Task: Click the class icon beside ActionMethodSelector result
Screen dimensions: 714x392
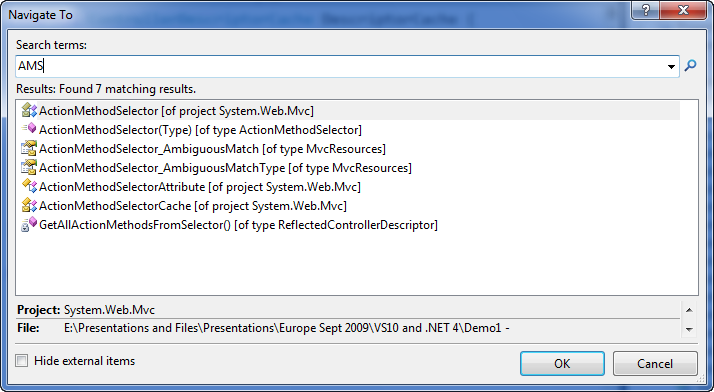Action: pyautogui.click(x=29, y=111)
